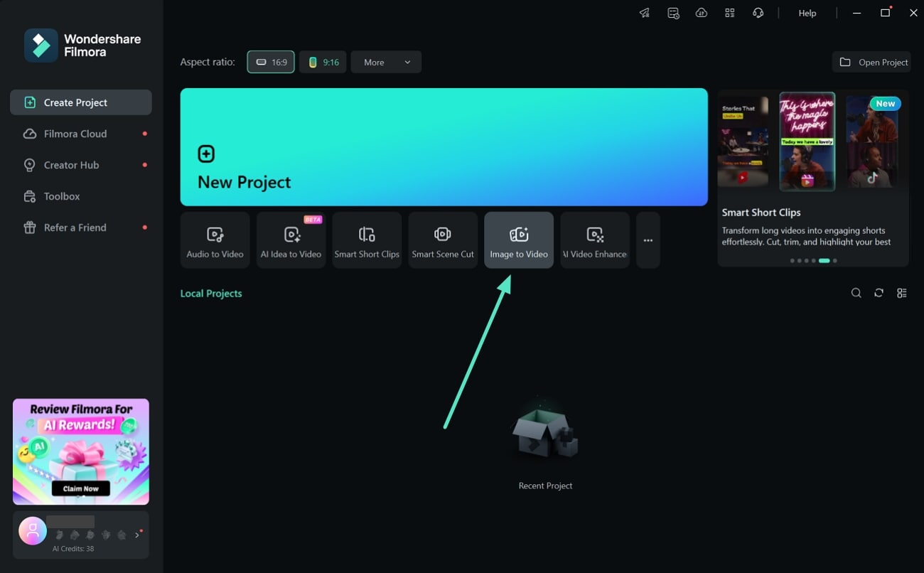The image size is (924, 573).
Task: Open the cloud download icon in title bar
Action: click(x=702, y=13)
